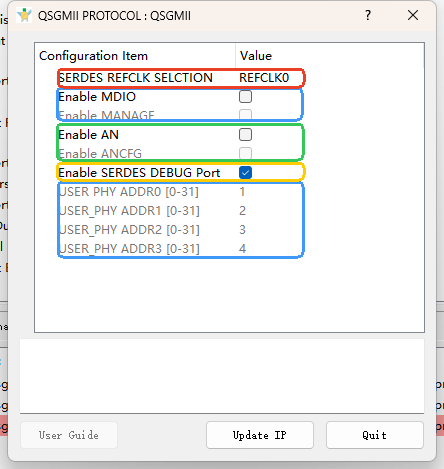The height and width of the screenshot is (469, 444).
Task: Click the empty description panel below the table
Action: pos(222,376)
